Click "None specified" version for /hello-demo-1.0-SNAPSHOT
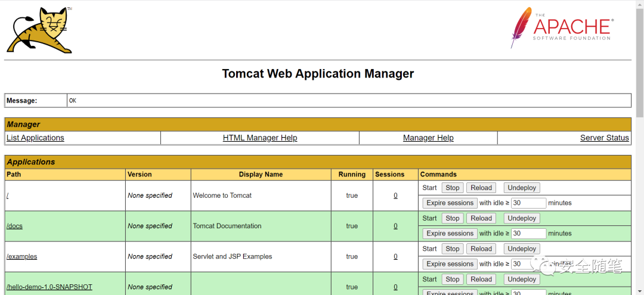This screenshot has width=644, height=295. [x=150, y=287]
